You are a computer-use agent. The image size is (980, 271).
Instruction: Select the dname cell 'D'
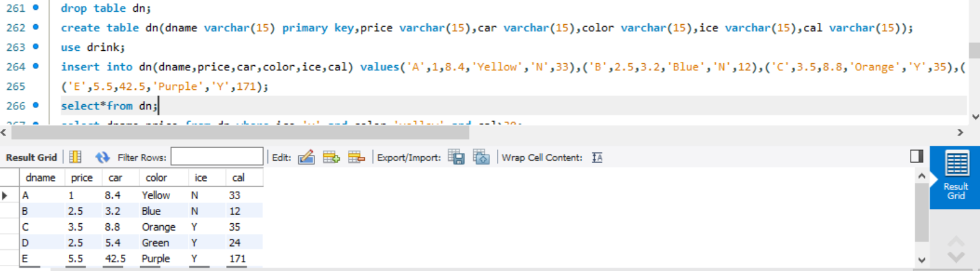(42, 242)
